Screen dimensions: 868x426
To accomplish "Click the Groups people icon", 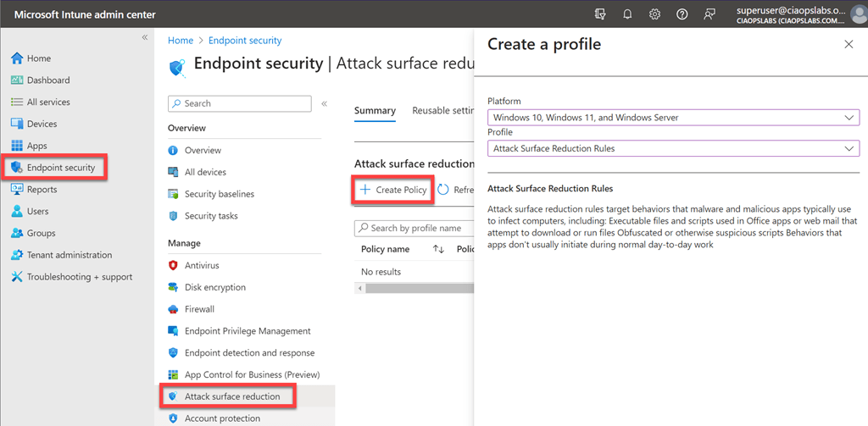I will pos(17,233).
